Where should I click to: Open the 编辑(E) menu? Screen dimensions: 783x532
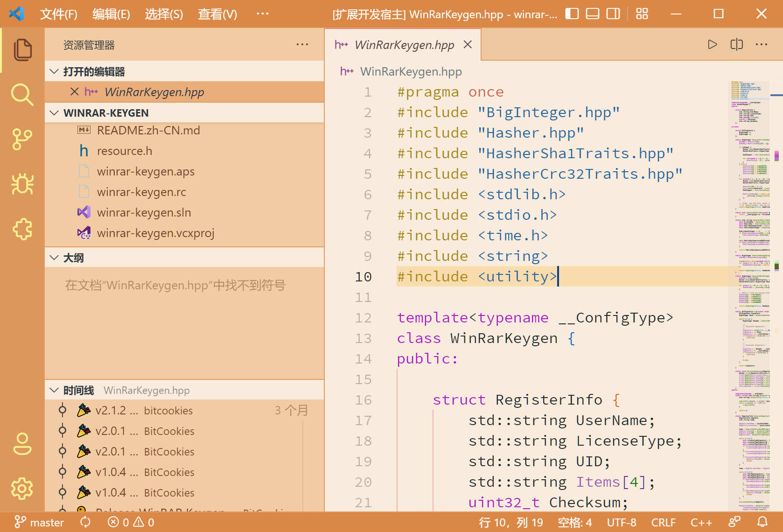click(x=111, y=14)
